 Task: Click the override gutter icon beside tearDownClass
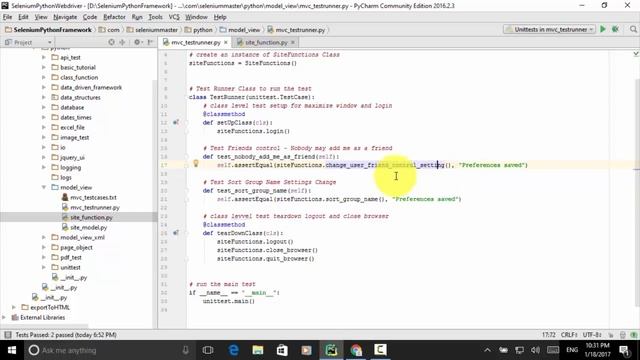tap(176, 233)
